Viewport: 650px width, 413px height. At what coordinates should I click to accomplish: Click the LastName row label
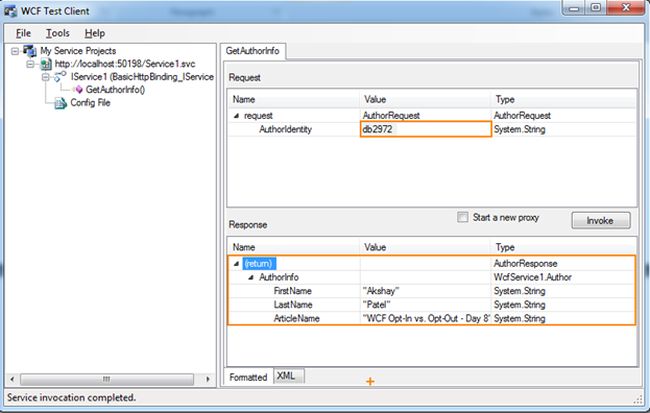293,305
